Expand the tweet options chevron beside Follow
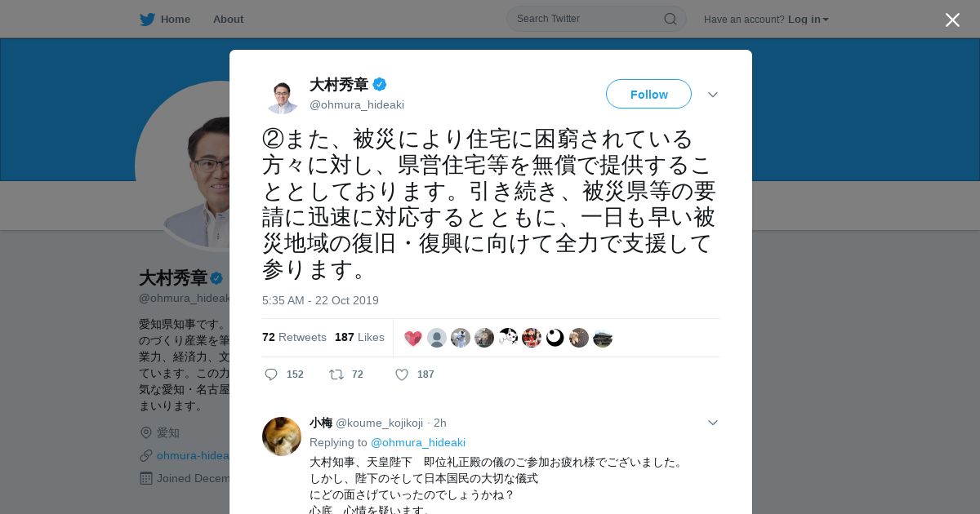The height and width of the screenshot is (514, 980). click(x=713, y=95)
